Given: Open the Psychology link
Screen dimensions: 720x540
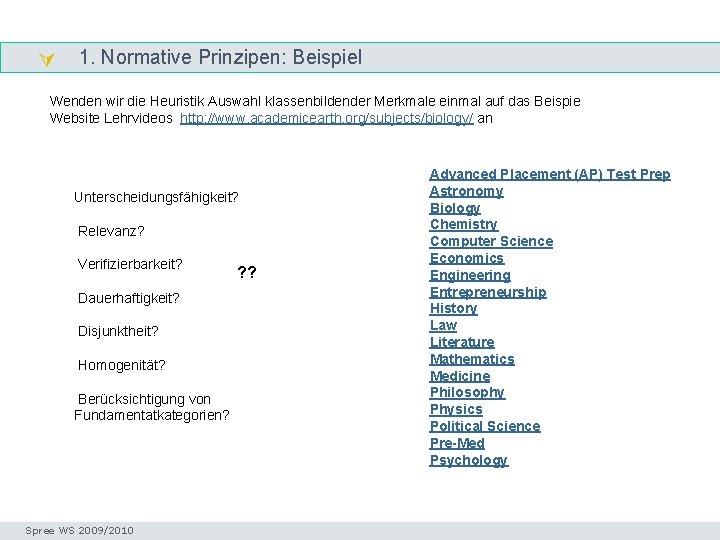Looking at the screenshot, I should (469, 460).
